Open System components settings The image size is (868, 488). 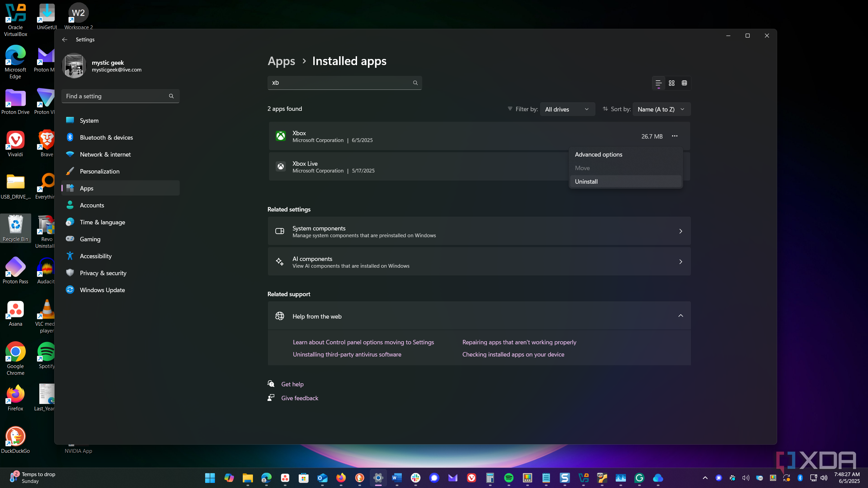pos(479,231)
